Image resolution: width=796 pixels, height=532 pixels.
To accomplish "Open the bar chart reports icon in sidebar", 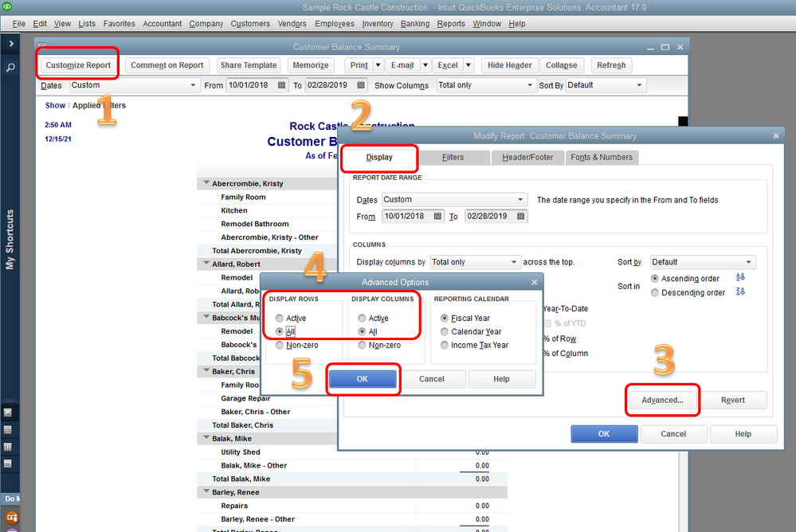I will point(8,447).
